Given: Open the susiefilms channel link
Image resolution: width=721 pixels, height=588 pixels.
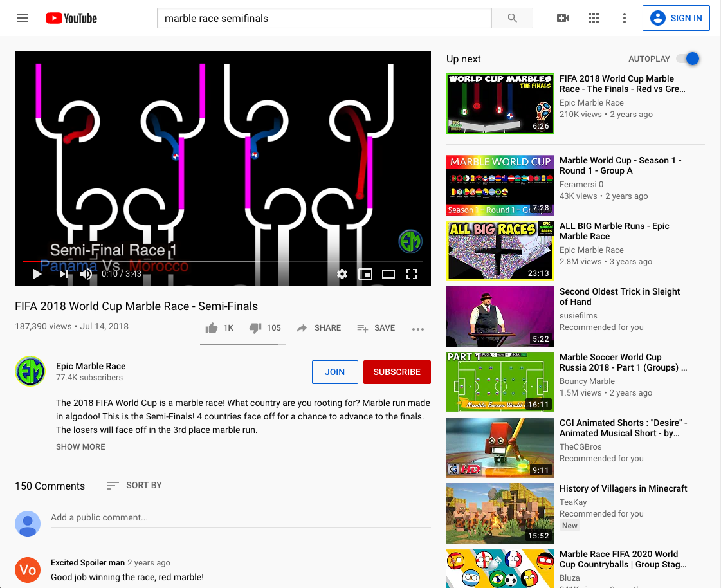Looking at the screenshot, I should tap(578, 316).
